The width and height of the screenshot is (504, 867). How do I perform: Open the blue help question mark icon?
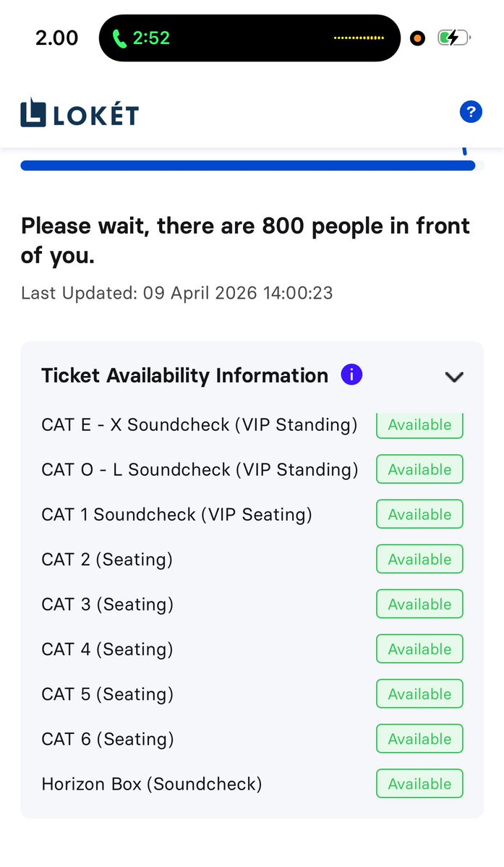(470, 112)
